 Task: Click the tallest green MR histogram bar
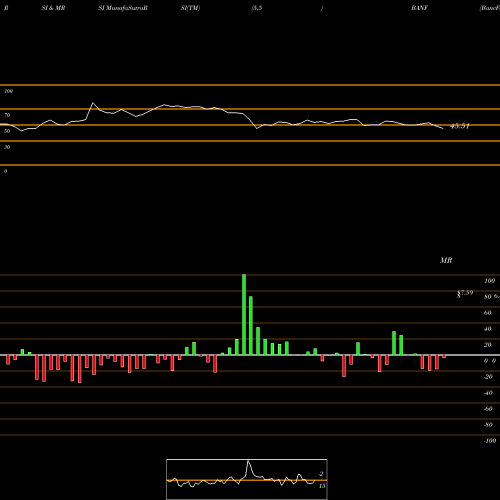click(244, 315)
